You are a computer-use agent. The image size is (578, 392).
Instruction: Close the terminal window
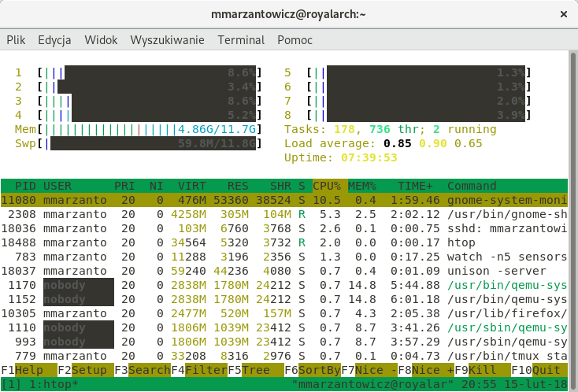tap(563, 14)
